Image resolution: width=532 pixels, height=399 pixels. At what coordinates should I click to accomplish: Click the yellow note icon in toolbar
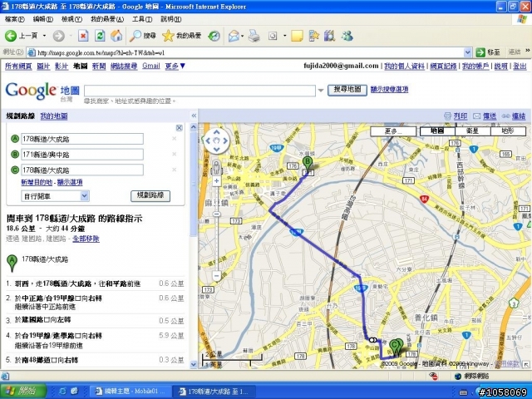(297, 36)
